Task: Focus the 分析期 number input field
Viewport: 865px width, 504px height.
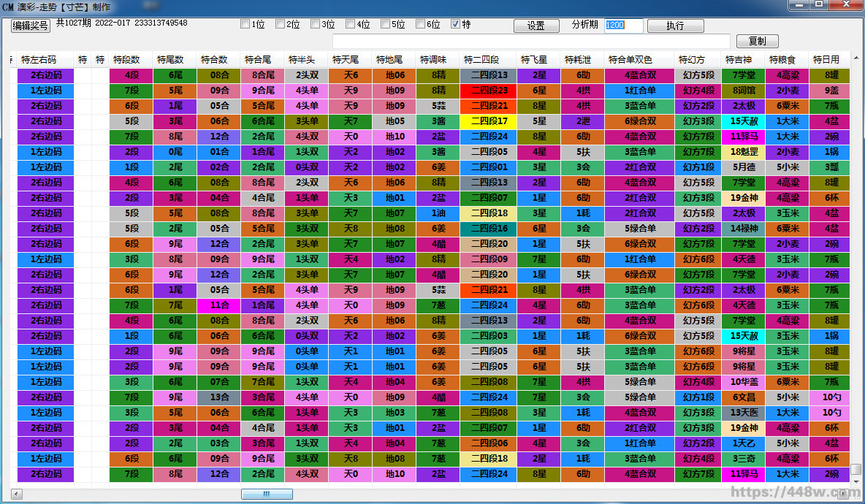Action: pos(623,26)
